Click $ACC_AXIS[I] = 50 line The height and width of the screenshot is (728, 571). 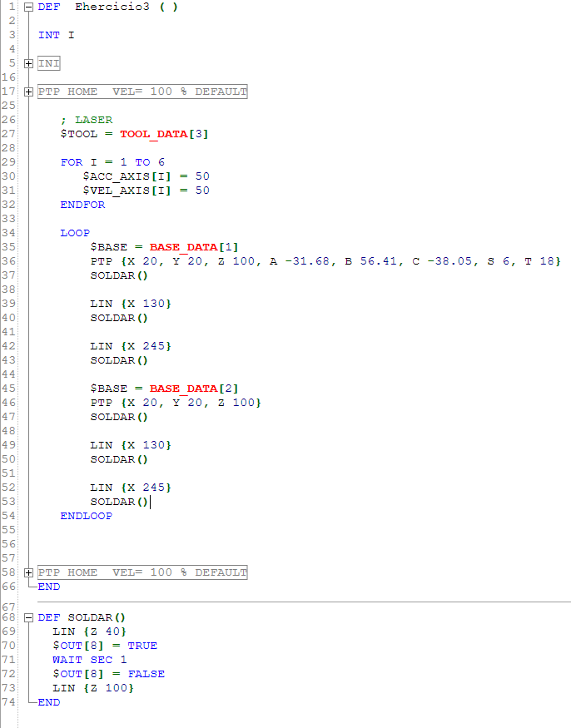click(x=146, y=176)
